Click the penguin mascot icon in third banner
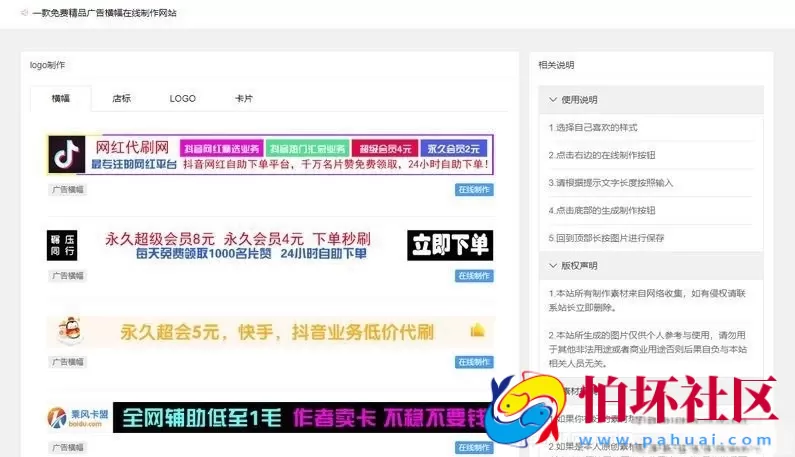Image resolution: width=795 pixels, height=457 pixels. [70, 331]
